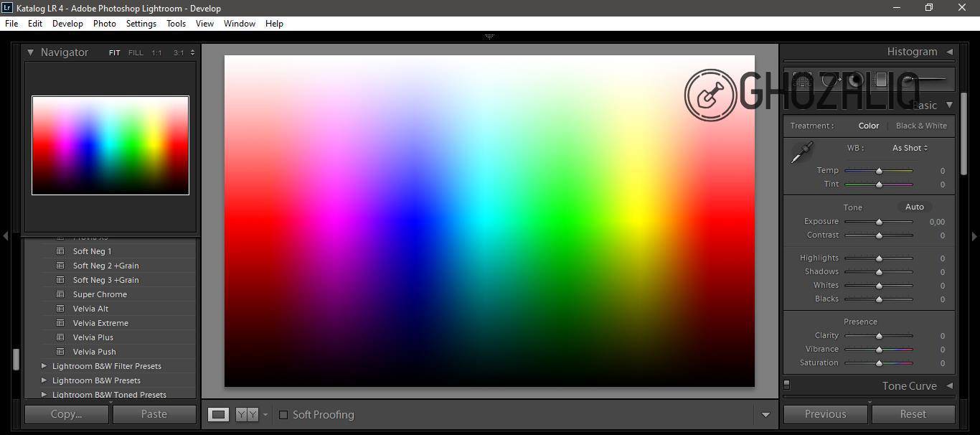The height and width of the screenshot is (435, 980).
Task: Select the Loupe view icon
Action: 218,414
